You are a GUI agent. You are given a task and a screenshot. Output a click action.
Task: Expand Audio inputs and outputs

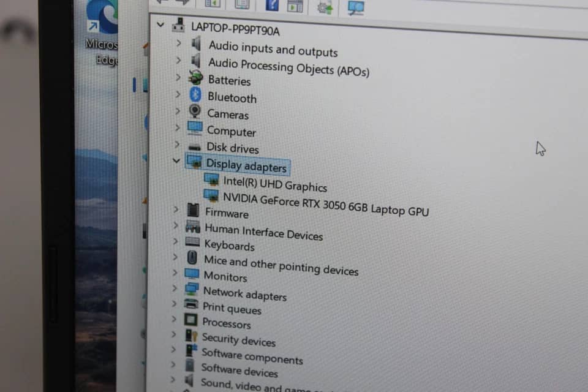click(178, 43)
